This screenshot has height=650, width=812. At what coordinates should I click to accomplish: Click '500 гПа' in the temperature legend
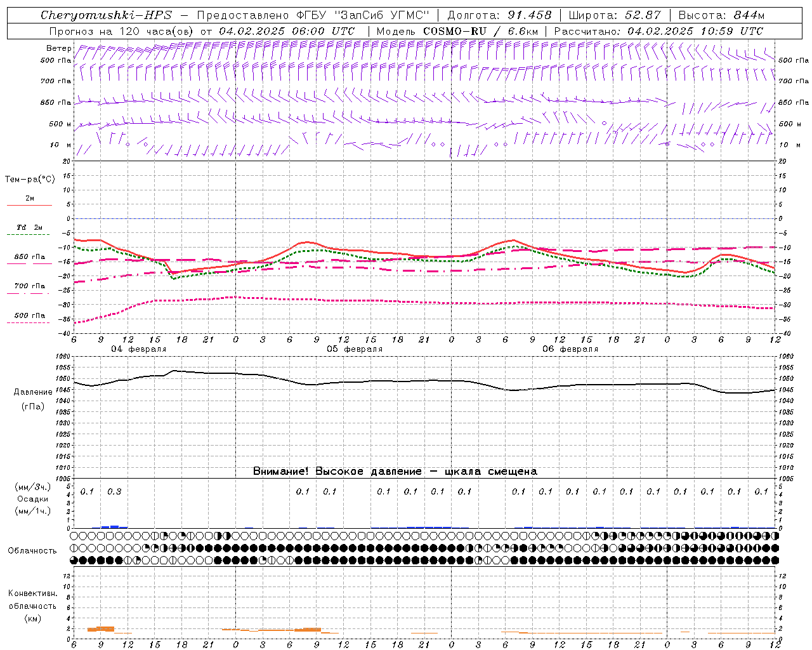pos(30,315)
